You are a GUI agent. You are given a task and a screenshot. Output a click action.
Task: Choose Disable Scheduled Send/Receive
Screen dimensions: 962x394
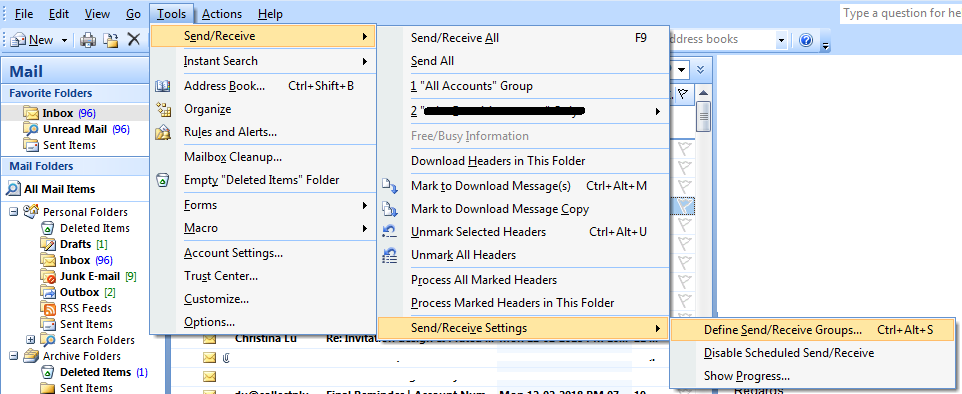click(813, 353)
